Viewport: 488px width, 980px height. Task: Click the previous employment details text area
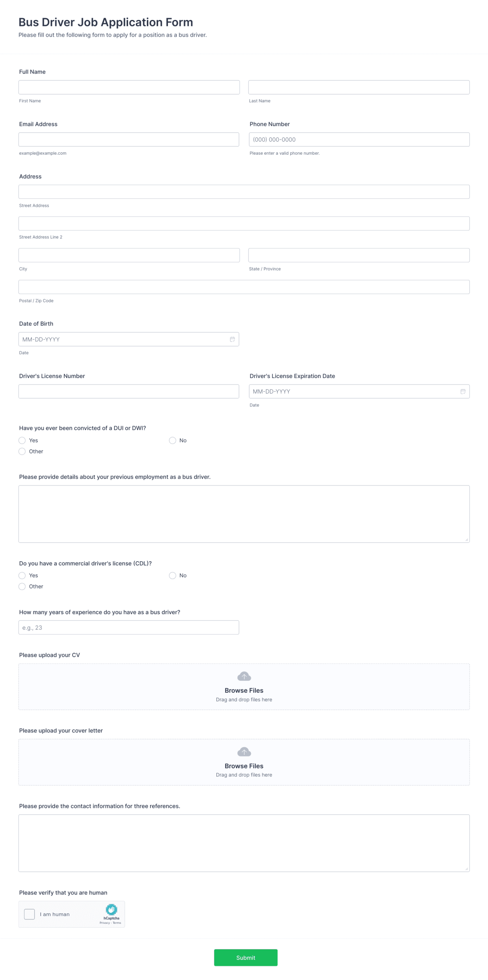244,513
